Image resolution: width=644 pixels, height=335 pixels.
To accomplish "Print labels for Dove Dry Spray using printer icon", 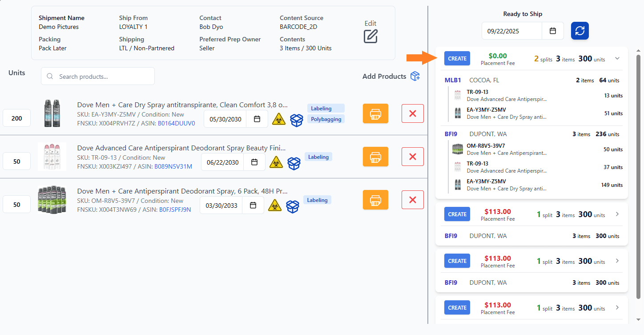I will pos(375,113).
